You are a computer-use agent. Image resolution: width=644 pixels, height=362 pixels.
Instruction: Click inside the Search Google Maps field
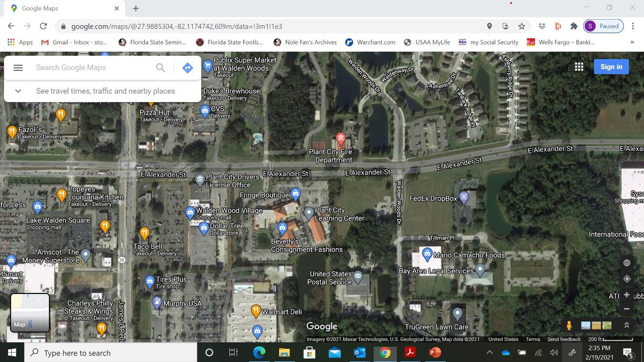click(89, 68)
